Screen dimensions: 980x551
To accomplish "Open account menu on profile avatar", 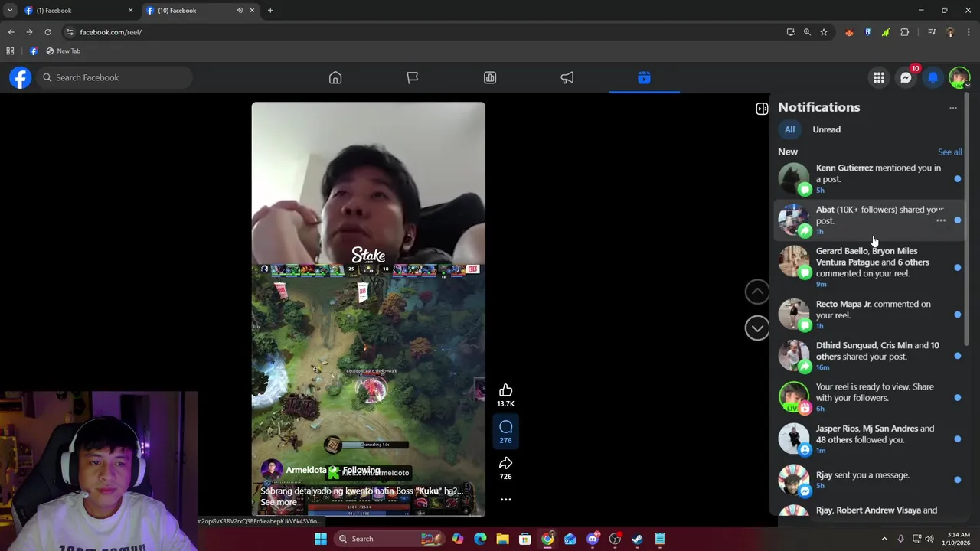I will click(959, 77).
